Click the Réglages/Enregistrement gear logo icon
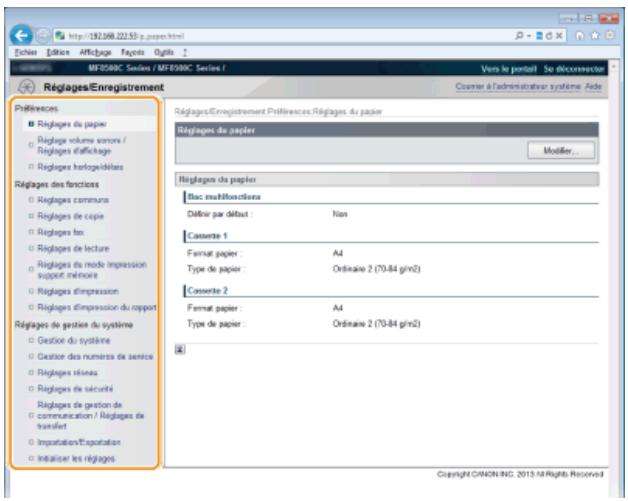Image resolution: width=628 pixels, height=501 pixels. (26, 87)
